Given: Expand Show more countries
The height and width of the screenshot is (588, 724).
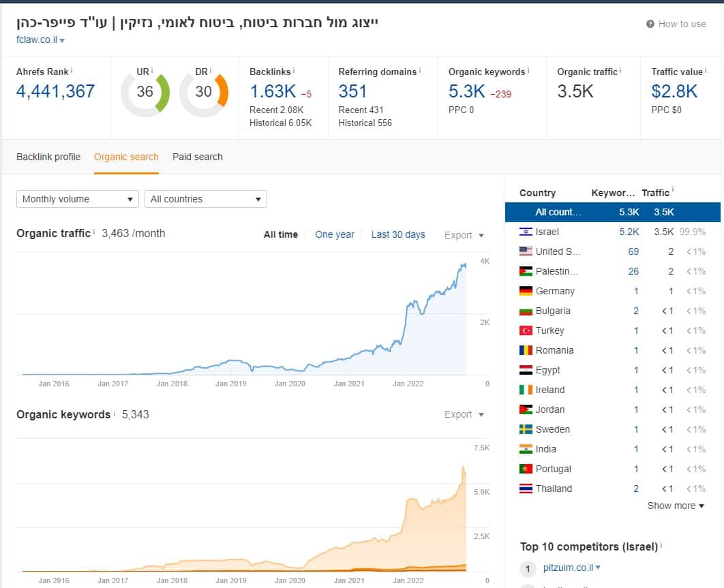Looking at the screenshot, I should click(x=676, y=506).
